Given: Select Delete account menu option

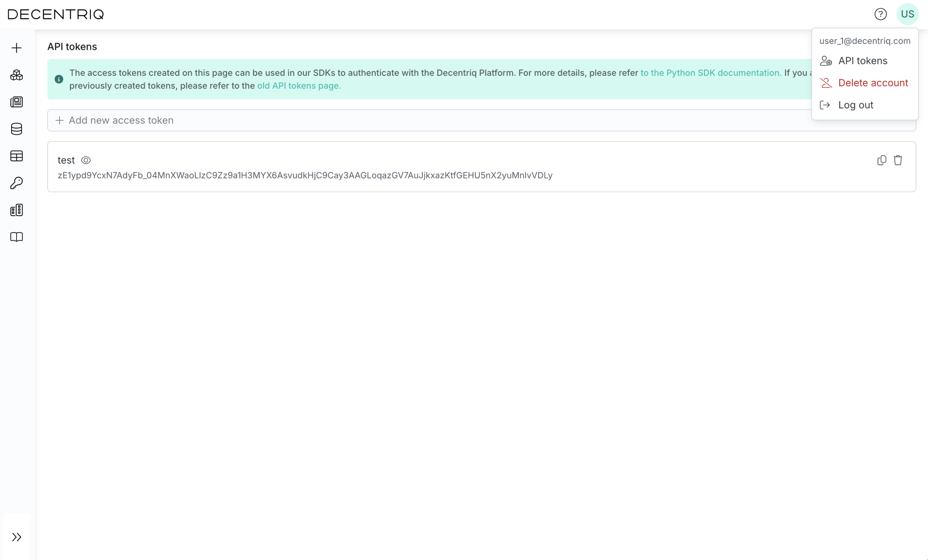Looking at the screenshot, I should [873, 82].
